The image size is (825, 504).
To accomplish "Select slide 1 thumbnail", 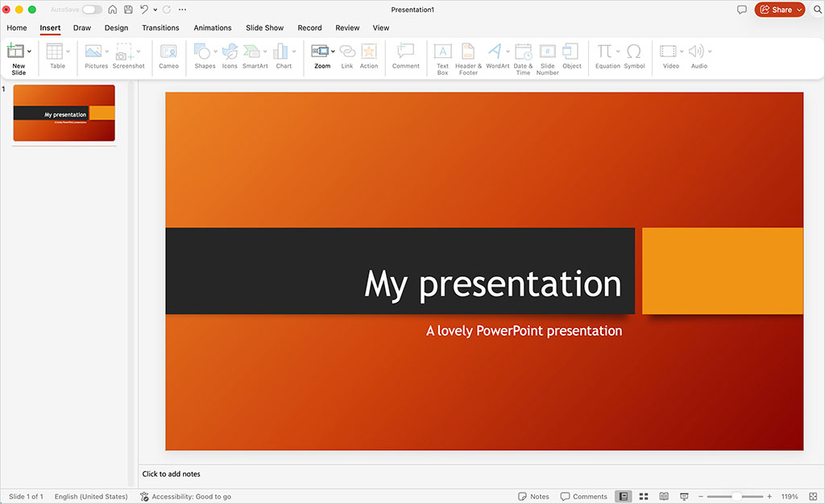I will click(64, 113).
